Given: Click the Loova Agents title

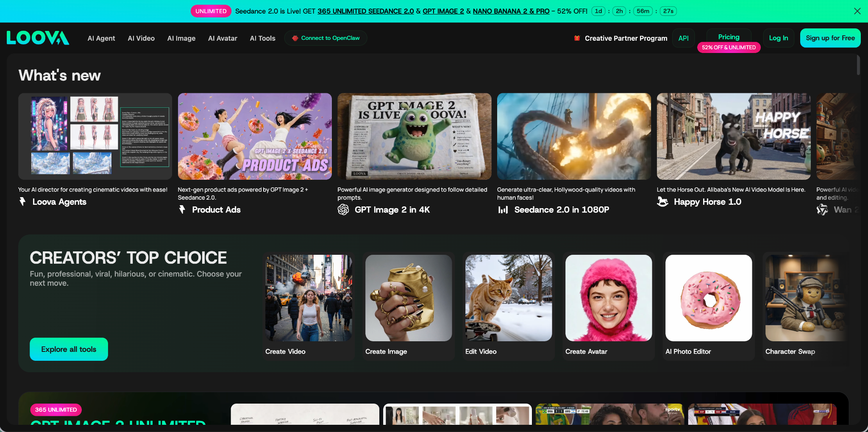Looking at the screenshot, I should pos(59,202).
